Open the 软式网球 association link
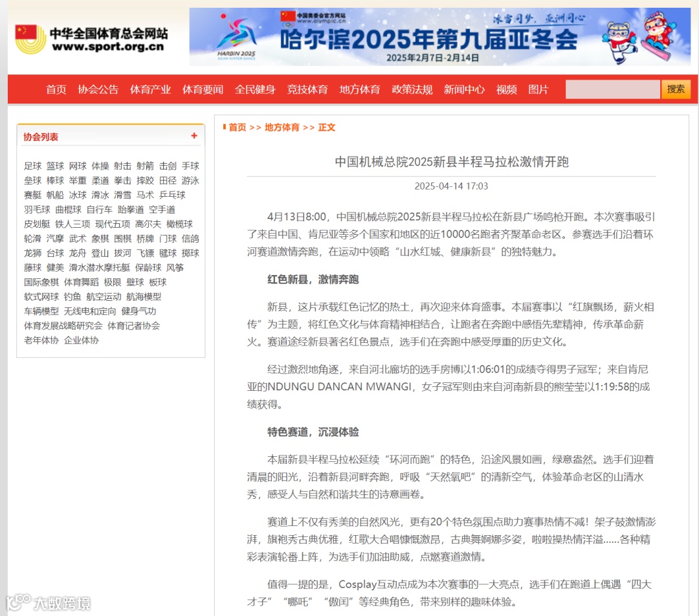The image size is (699, 616). (x=41, y=297)
